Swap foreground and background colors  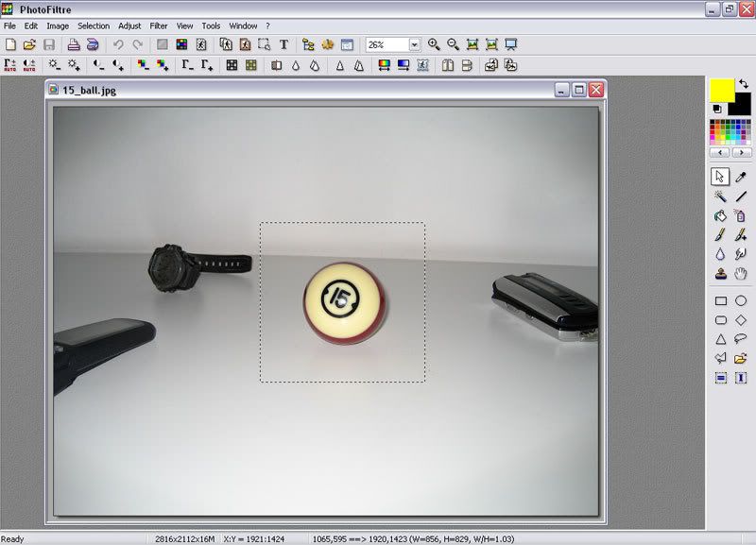(744, 84)
